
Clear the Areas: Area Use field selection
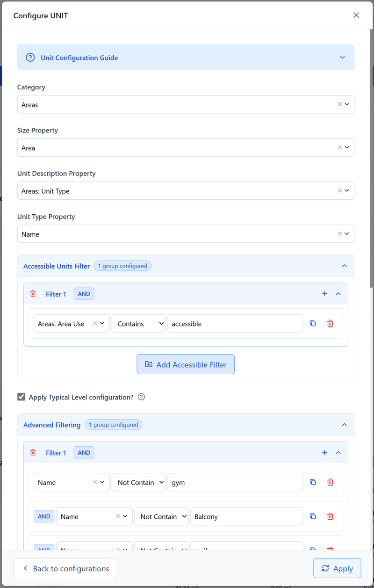click(95, 323)
